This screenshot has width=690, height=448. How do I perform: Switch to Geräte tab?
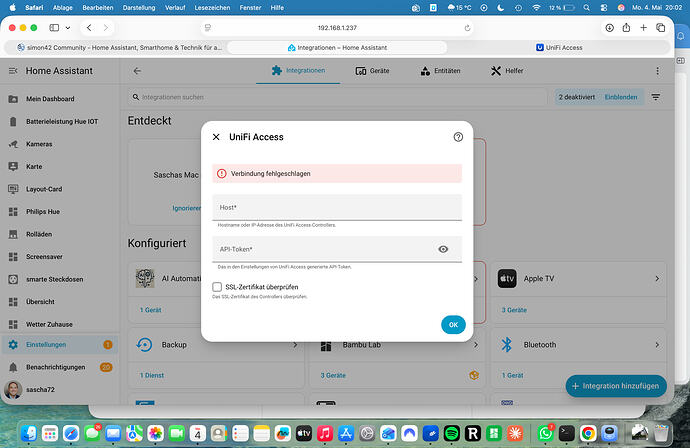(x=372, y=70)
